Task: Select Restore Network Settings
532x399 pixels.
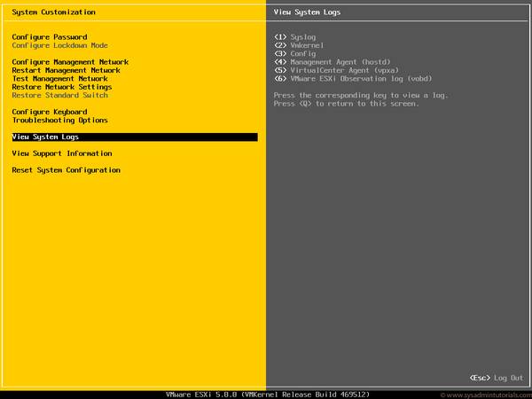Action: click(x=62, y=87)
